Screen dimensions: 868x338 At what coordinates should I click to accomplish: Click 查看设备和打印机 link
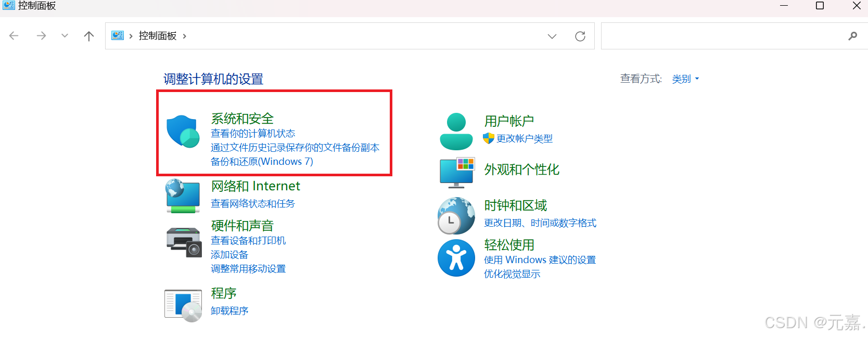(x=248, y=241)
